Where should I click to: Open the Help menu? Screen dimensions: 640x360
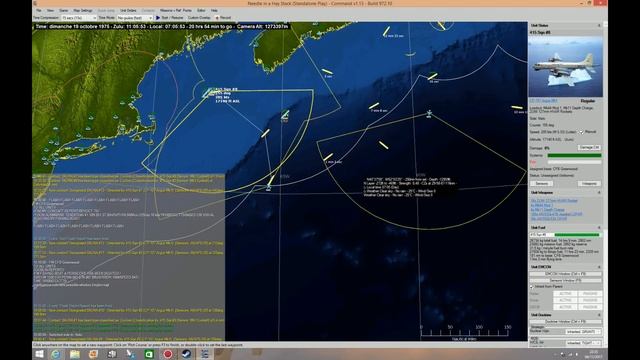click(x=214, y=10)
